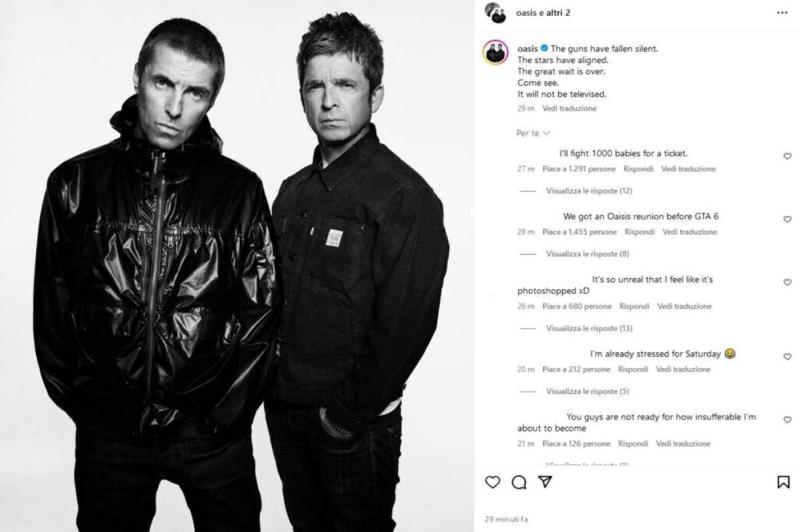The image size is (798, 532).
Task: Click the black-and-white band photo
Action: pos(237,266)
